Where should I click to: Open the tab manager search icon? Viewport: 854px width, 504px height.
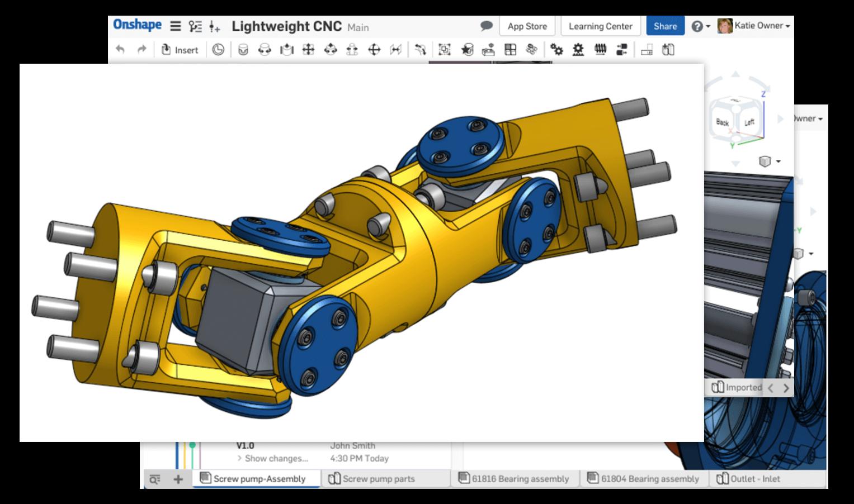tap(155, 479)
